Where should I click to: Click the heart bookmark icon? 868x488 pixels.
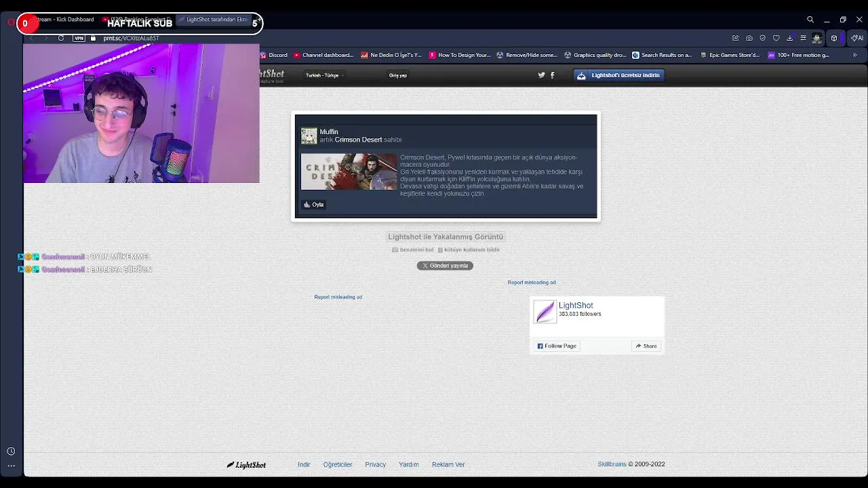pos(776,38)
